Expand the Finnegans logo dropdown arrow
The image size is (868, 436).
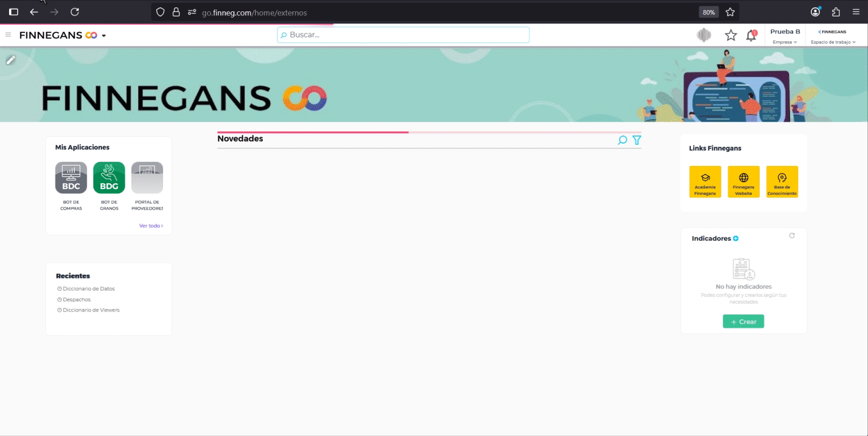click(104, 36)
